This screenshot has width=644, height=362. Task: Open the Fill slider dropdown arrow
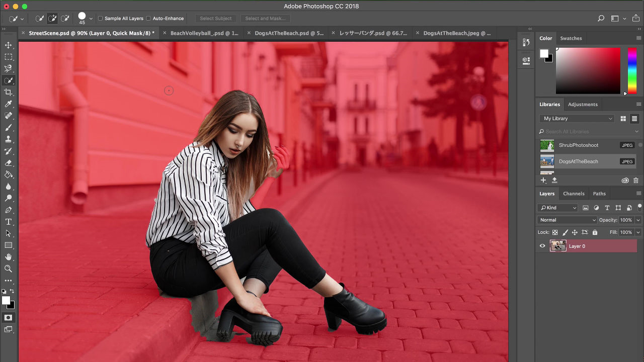(x=638, y=232)
